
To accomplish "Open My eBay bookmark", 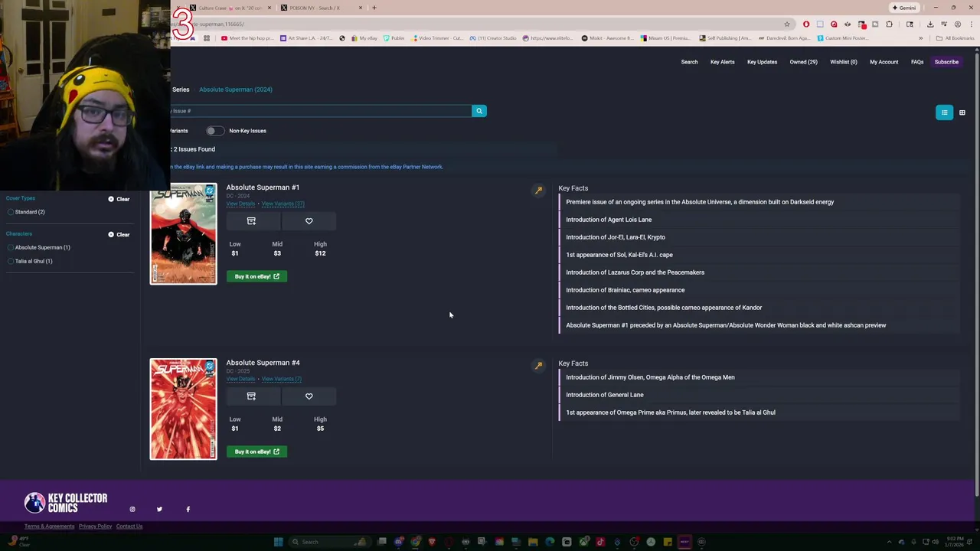I will pos(364,38).
